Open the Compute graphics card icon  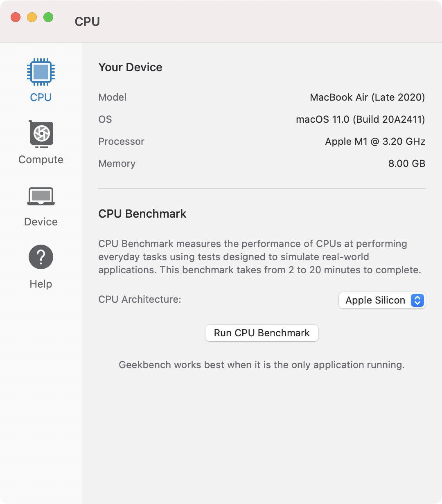click(41, 134)
